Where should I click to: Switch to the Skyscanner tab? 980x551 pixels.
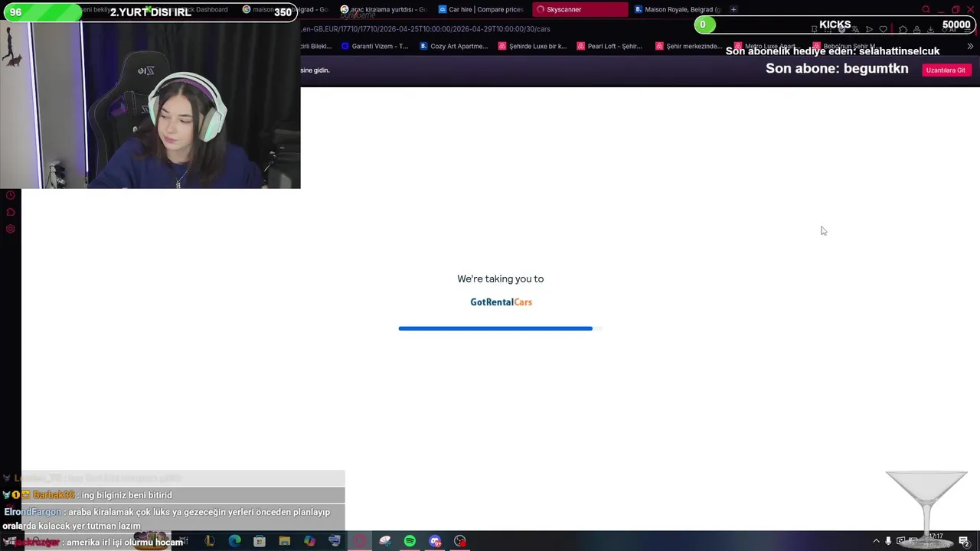[x=580, y=9]
